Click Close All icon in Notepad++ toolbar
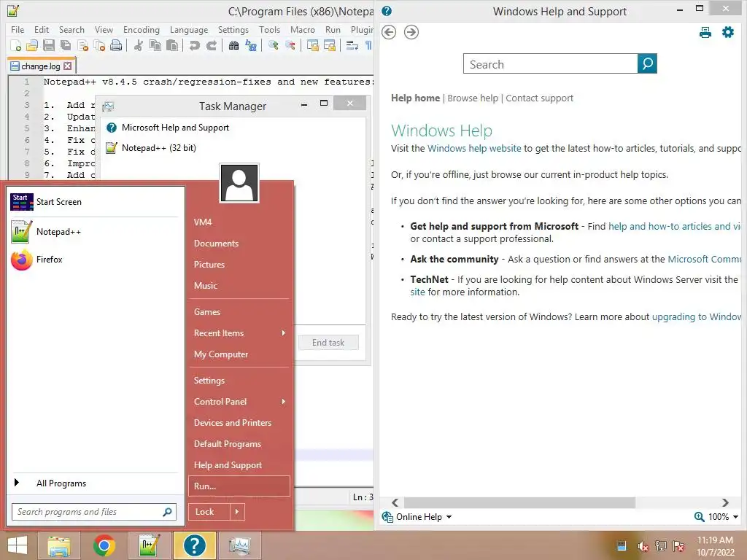 [x=99, y=46]
